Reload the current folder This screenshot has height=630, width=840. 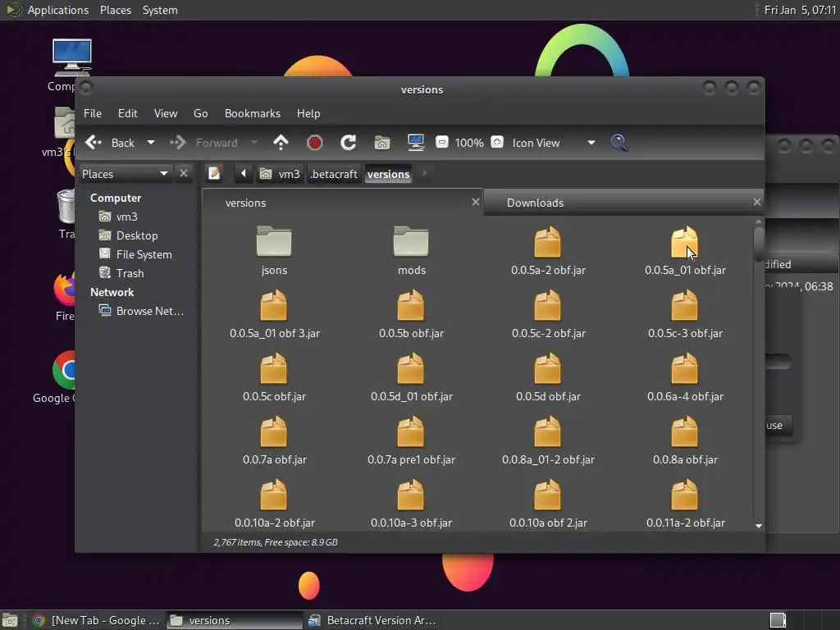(x=348, y=143)
